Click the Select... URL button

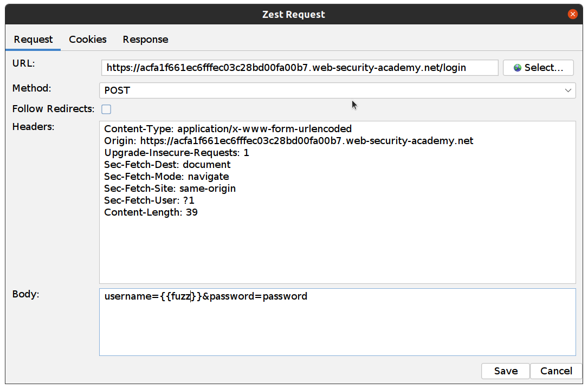(x=538, y=68)
